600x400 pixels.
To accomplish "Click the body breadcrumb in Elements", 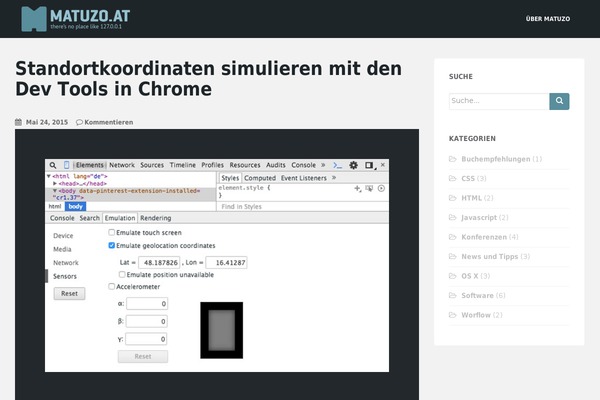I will tap(75, 206).
